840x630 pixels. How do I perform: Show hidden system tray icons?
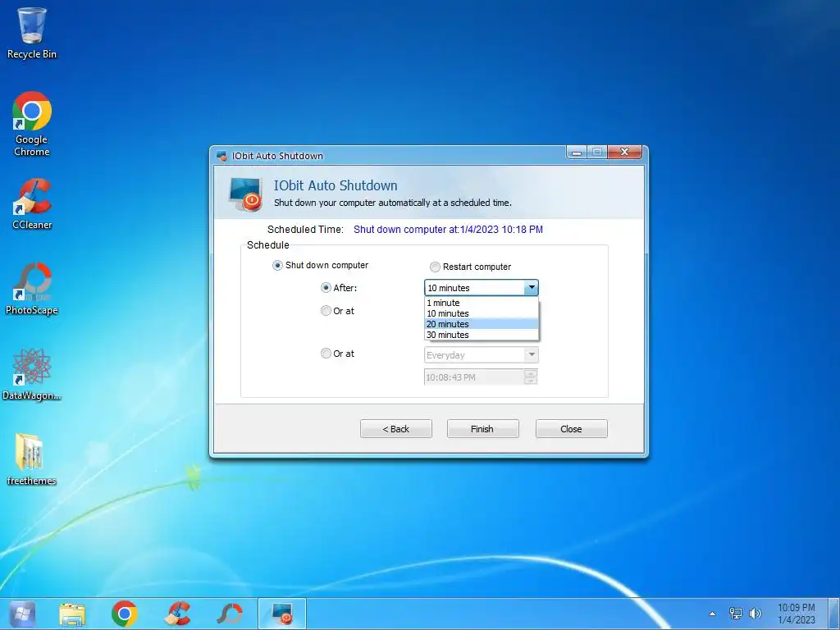click(713, 614)
